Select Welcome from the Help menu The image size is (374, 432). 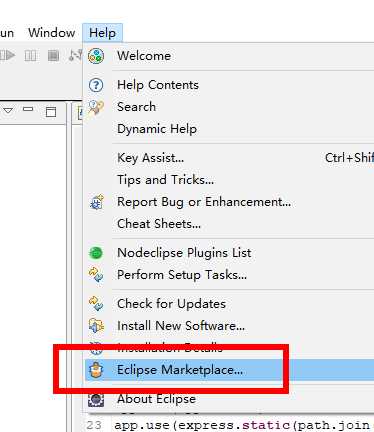point(144,56)
